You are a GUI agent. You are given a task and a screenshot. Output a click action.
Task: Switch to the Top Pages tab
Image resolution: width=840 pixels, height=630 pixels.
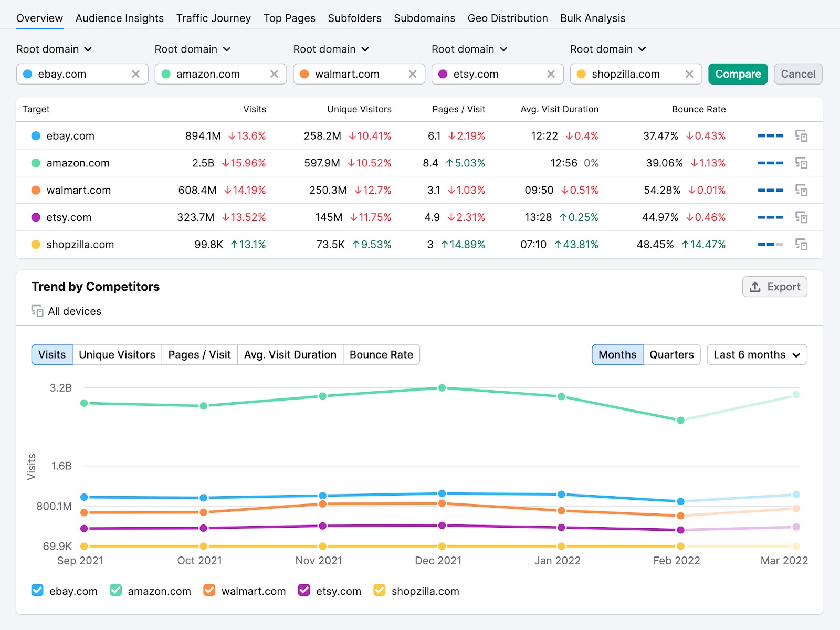tap(289, 18)
